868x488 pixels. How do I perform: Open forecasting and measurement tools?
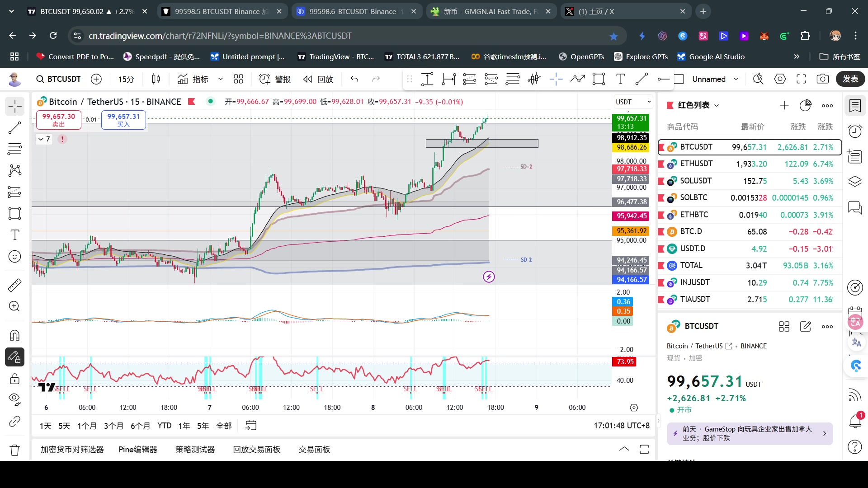pyautogui.click(x=14, y=192)
